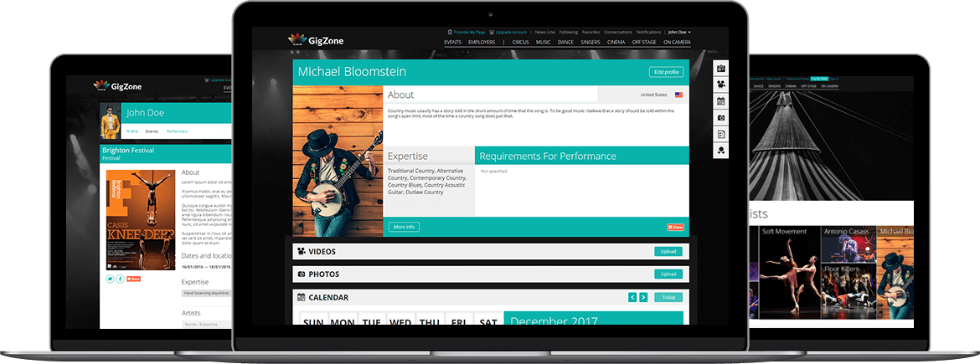Click Upload button in VIDEOS section

(x=668, y=252)
